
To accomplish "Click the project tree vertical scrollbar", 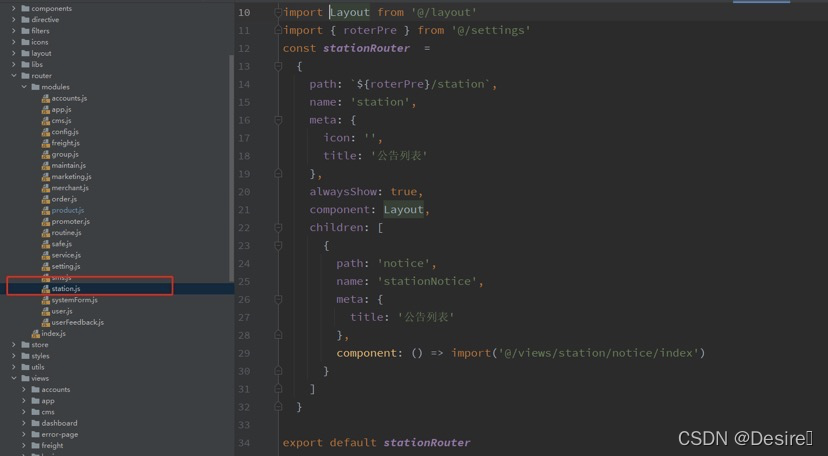I will (231, 168).
